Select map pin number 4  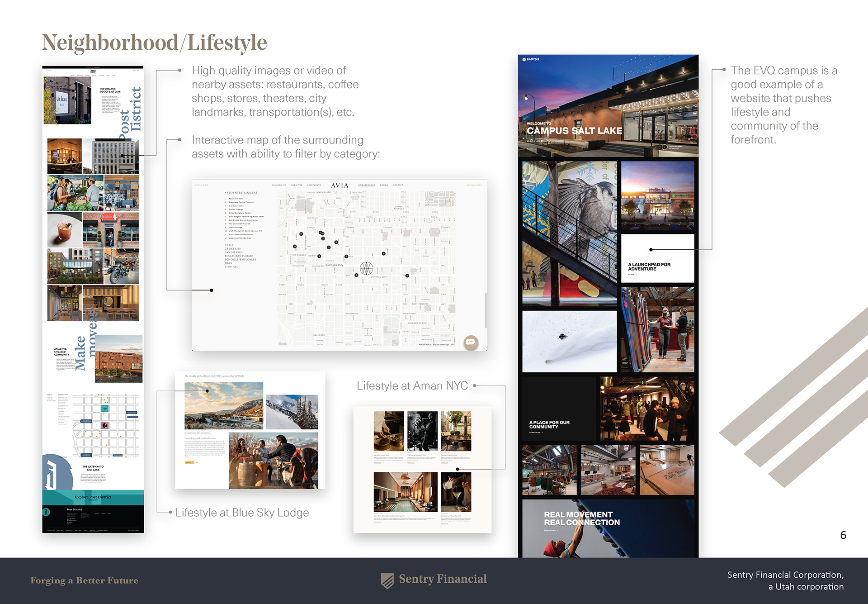pos(336,242)
